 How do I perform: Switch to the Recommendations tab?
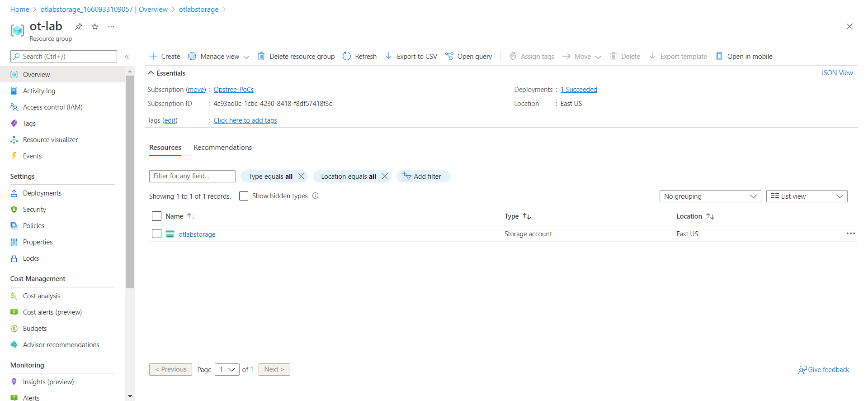point(223,148)
